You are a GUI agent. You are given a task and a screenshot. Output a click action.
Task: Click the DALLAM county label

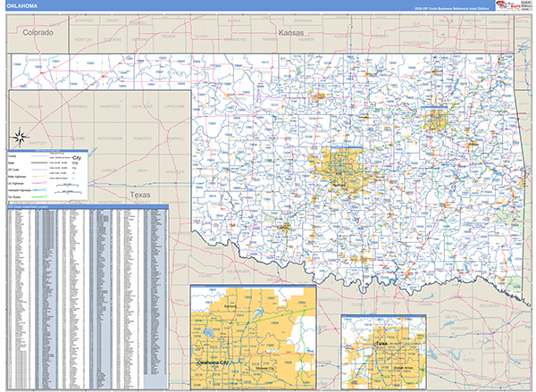(36, 105)
